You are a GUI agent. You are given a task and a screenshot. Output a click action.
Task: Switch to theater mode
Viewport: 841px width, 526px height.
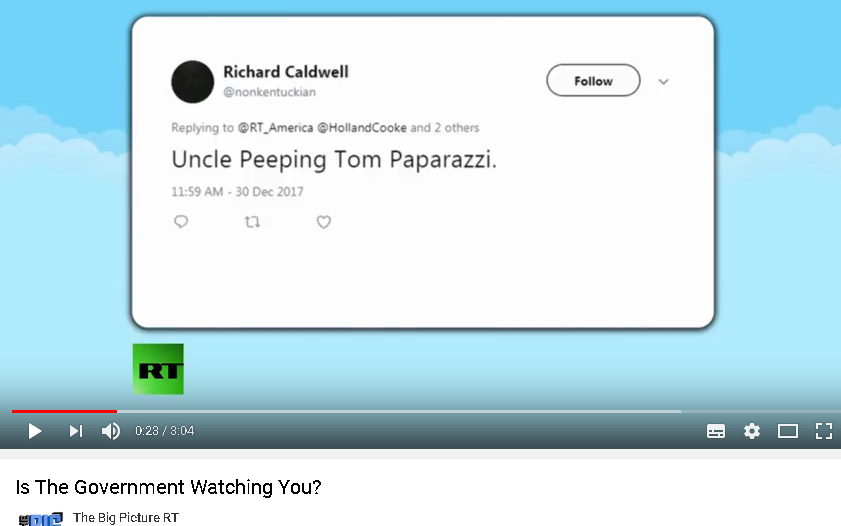pos(788,431)
